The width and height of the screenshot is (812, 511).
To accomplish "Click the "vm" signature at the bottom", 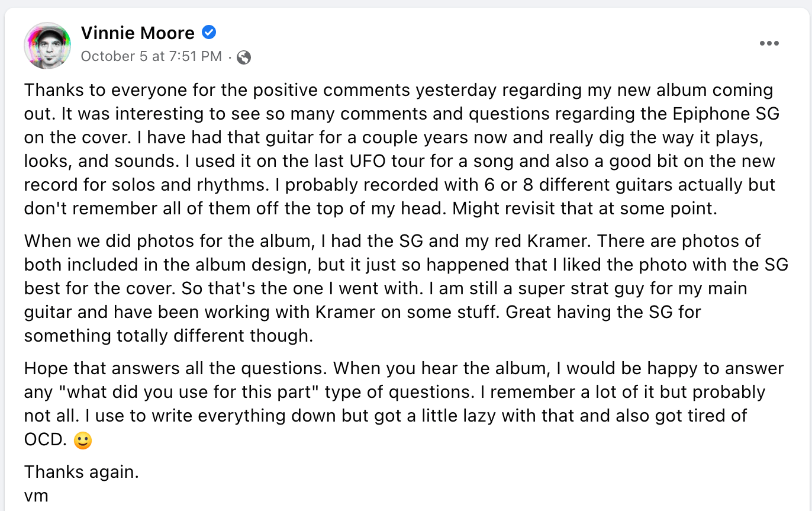I will coord(36,496).
